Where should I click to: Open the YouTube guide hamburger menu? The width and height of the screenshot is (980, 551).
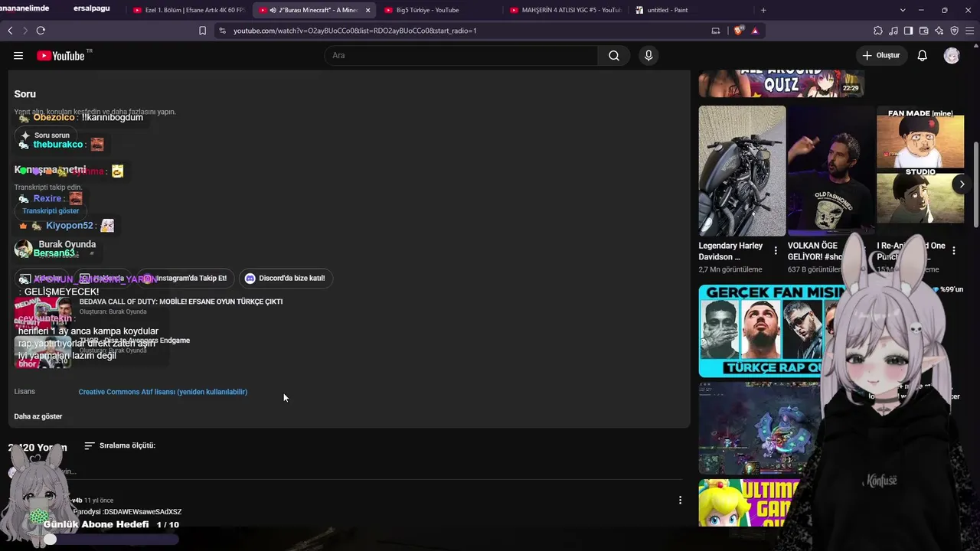coord(18,55)
